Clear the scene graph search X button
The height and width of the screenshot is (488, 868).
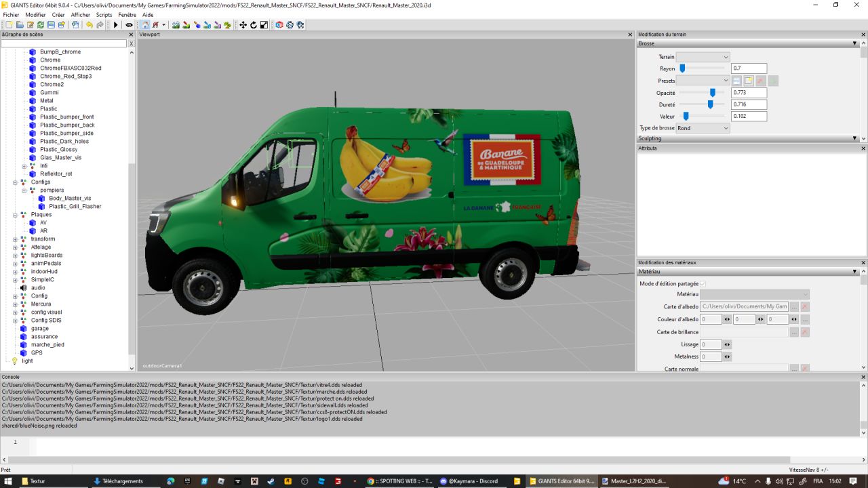pyautogui.click(x=132, y=43)
